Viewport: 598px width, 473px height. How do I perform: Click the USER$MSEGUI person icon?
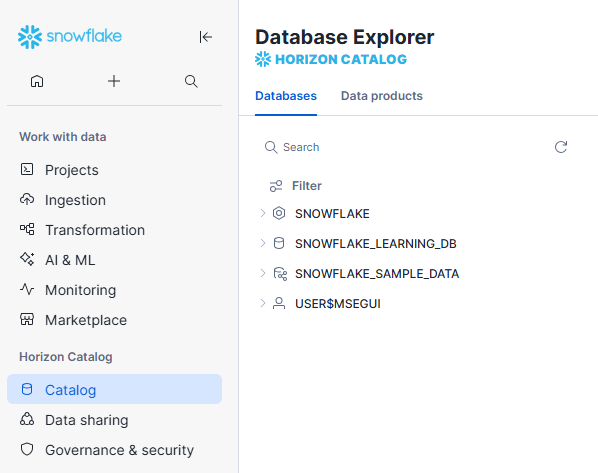279,303
